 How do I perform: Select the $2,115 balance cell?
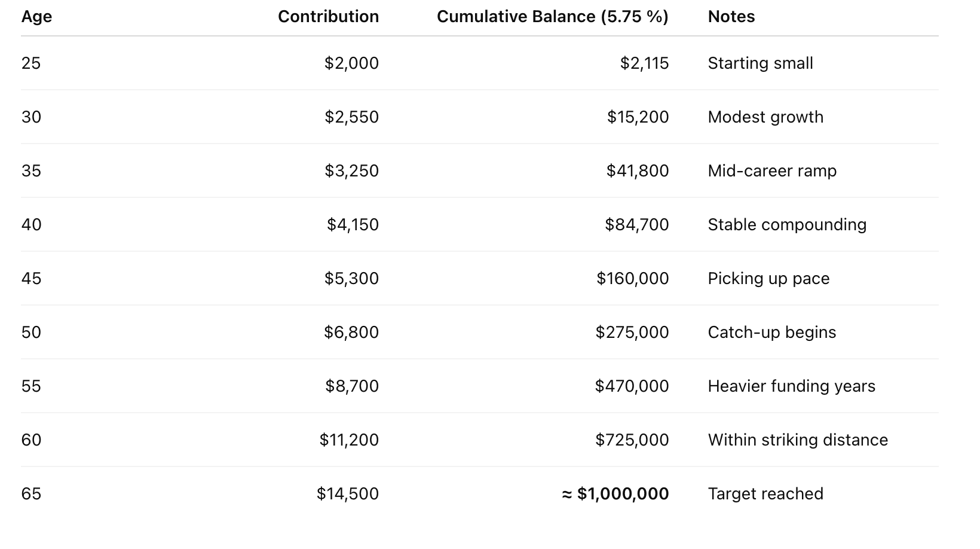[644, 63]
